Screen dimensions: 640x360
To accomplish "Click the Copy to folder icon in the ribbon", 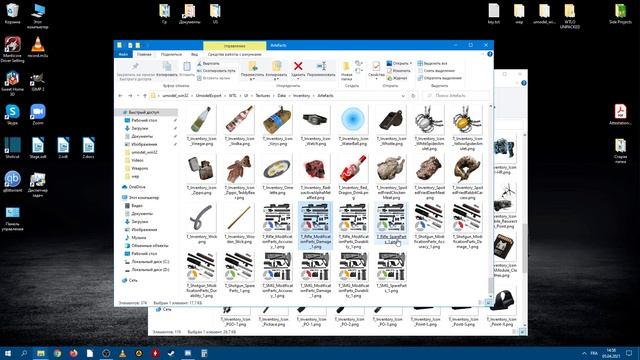I will (x=277, y=66).
